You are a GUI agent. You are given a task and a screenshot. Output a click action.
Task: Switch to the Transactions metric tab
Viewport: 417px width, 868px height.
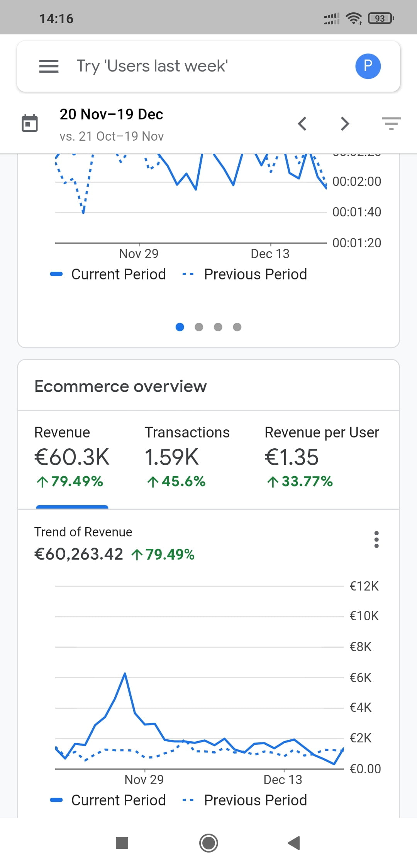click(187, 457)
